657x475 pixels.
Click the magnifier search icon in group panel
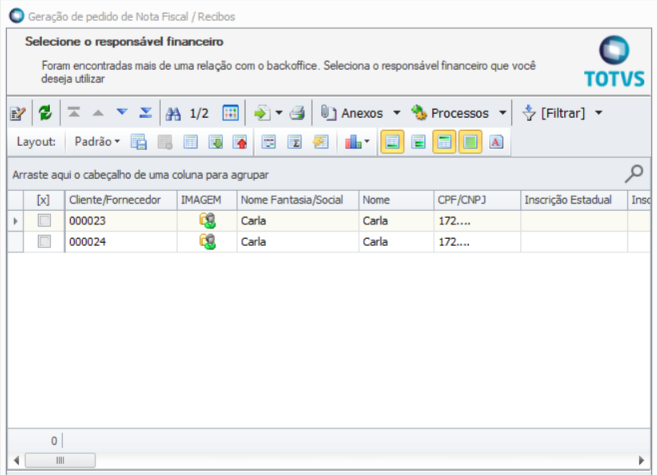point(634,174)
